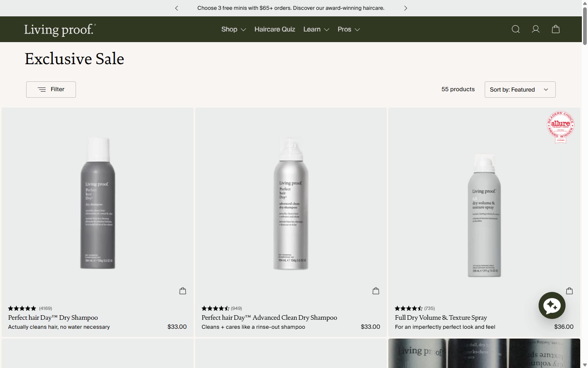Image resolution: width=588 pixels, height=368 pixels.
Task: Click the Allure Readers' Choice award badge
Action: (x=561, y=127)
